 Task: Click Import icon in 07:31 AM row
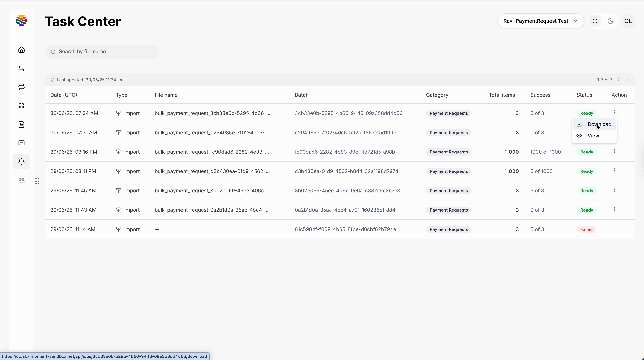(118, 132)
